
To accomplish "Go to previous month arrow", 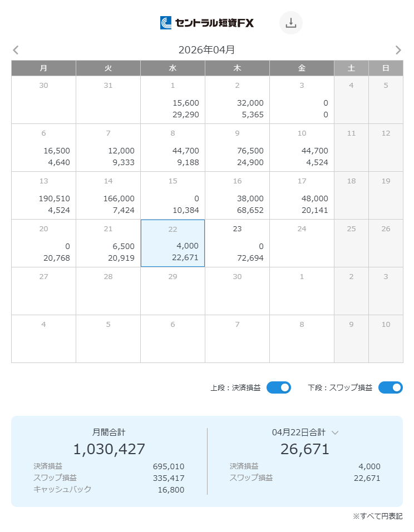I will tap(16, 50).
